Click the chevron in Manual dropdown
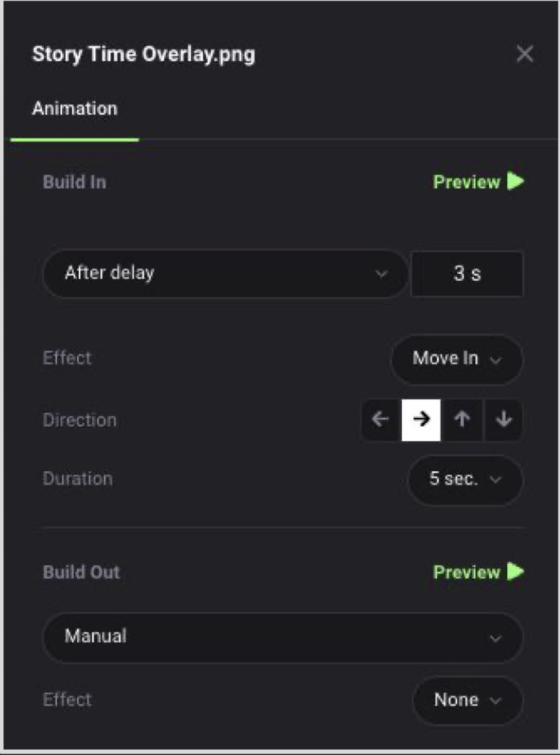 (496, 638)
